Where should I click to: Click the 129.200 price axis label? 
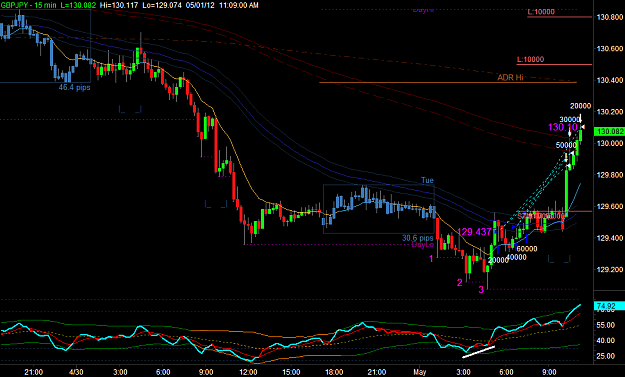click(610, 269)
